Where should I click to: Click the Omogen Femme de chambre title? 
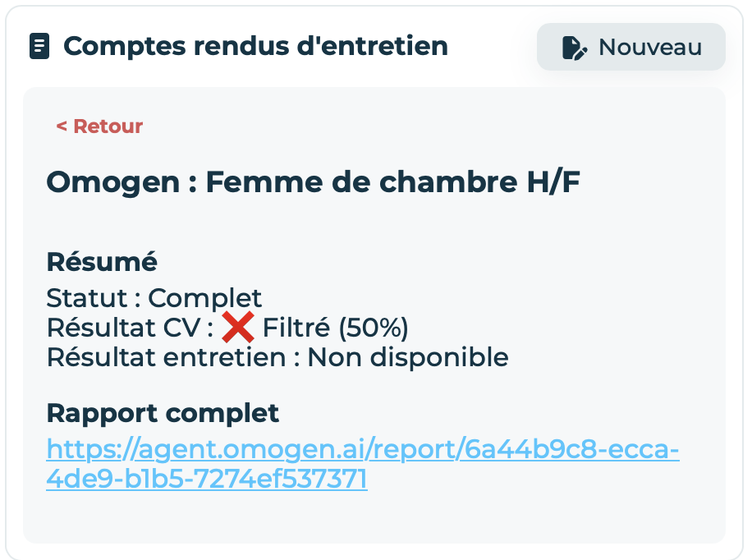(314, 181)
